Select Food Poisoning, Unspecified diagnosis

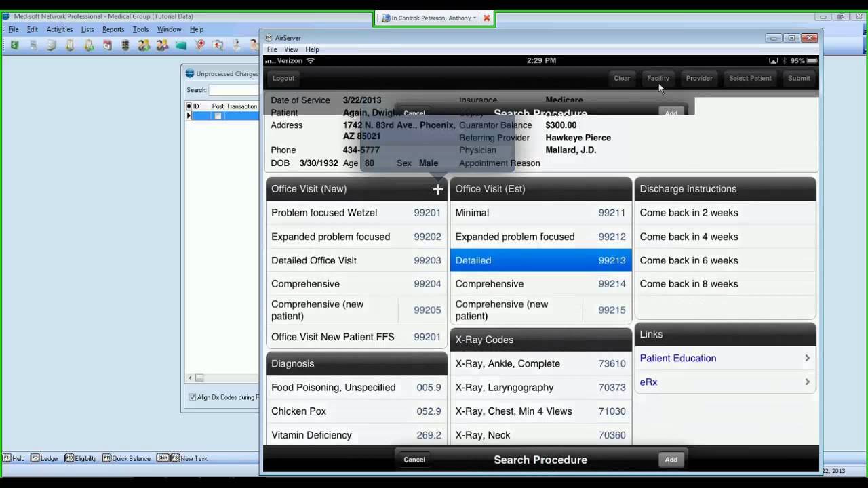[x=357, y=388]
